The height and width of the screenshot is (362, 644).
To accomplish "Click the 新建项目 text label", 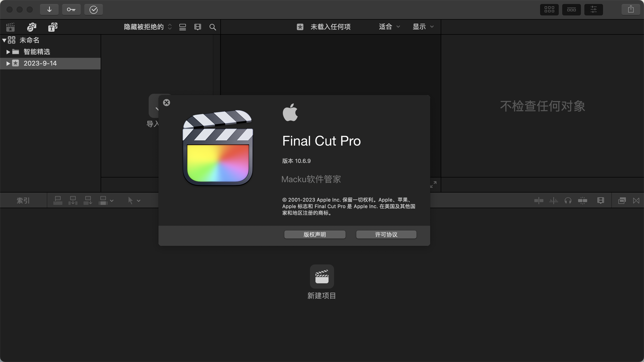I will pos(322,296).
